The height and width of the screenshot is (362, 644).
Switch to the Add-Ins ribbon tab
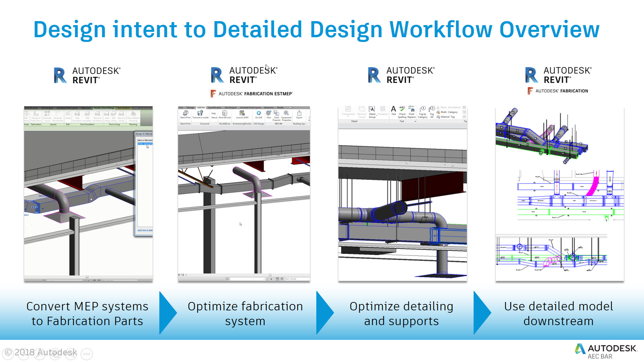(x=201, y=108)
